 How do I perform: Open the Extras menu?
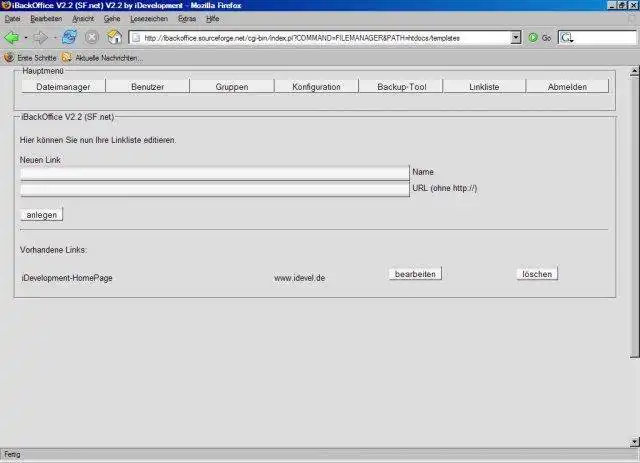187,19
